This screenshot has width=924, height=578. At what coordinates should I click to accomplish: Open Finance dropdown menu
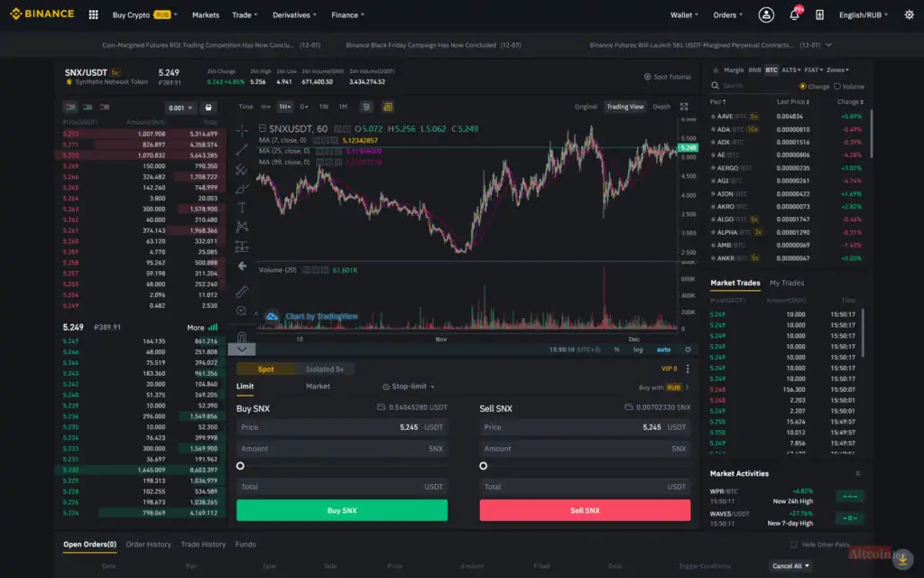[347, 14]
